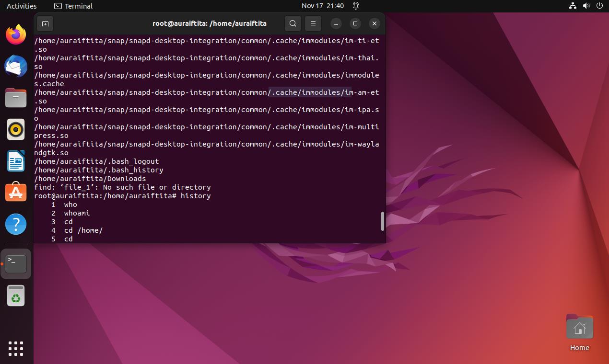Click the 'root@auraiftita' prompt text

click(x=66, y=196)
